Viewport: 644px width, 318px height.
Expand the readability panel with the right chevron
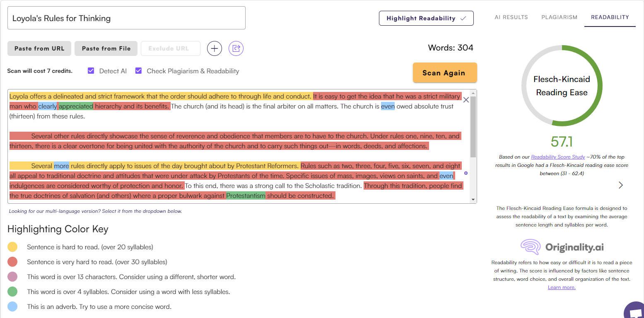tap(620, 185)
